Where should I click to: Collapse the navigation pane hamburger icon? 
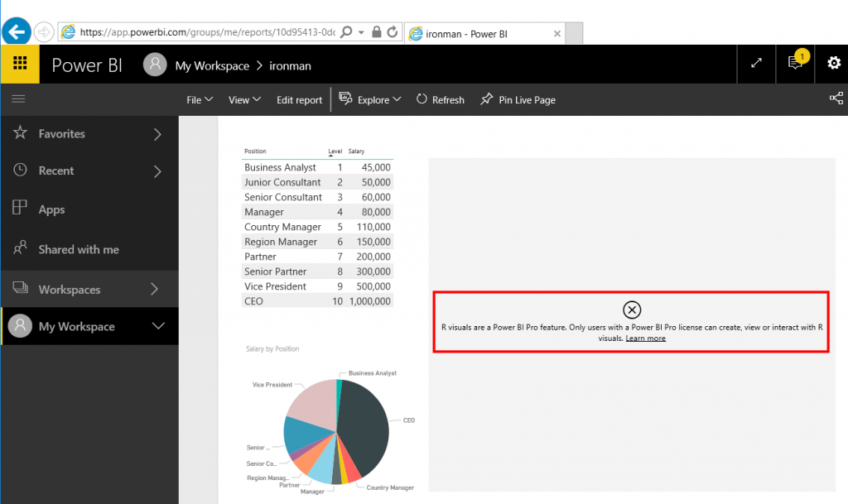18,98
